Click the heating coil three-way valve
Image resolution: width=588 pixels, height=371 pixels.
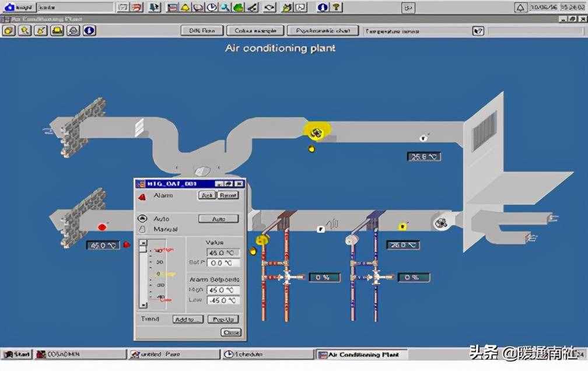tap(287, 277)
